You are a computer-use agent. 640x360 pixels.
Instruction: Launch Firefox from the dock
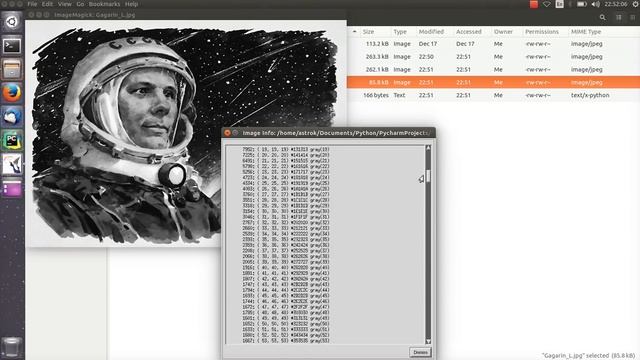click(x=12, y=93)
